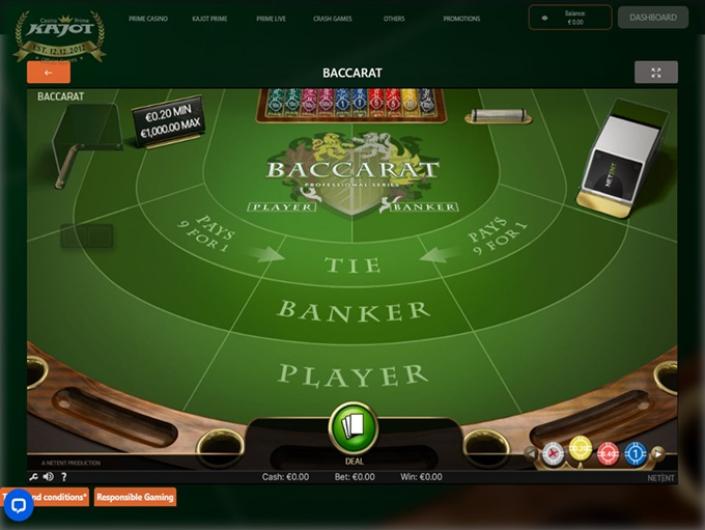Open game settings wrench icon
The height and width of the screenshot is (530, 705).
[34, 477]
